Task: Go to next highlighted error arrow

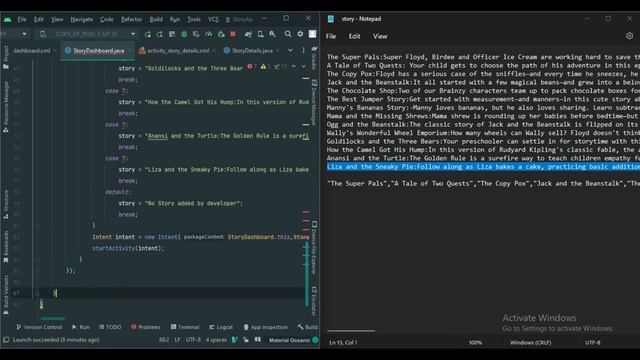Action: click(x=303, y=67)
